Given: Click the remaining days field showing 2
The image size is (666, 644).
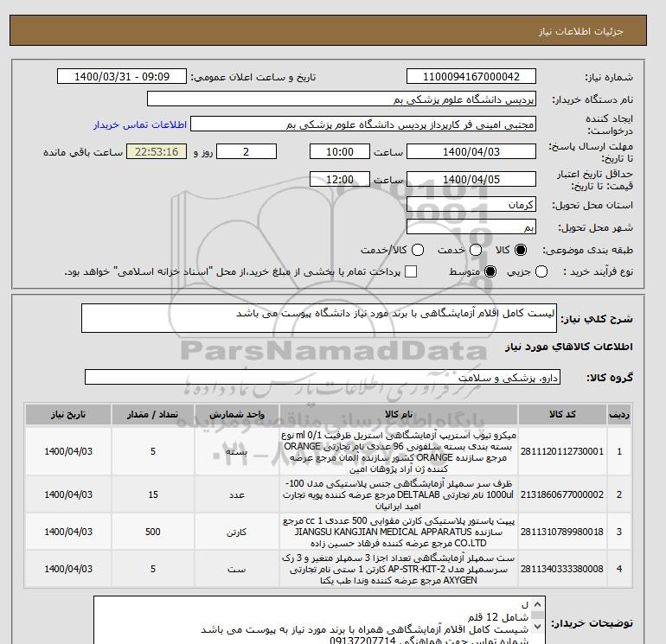Looking at the screenshot, I should pyautogui.click(x=247, y=151).
